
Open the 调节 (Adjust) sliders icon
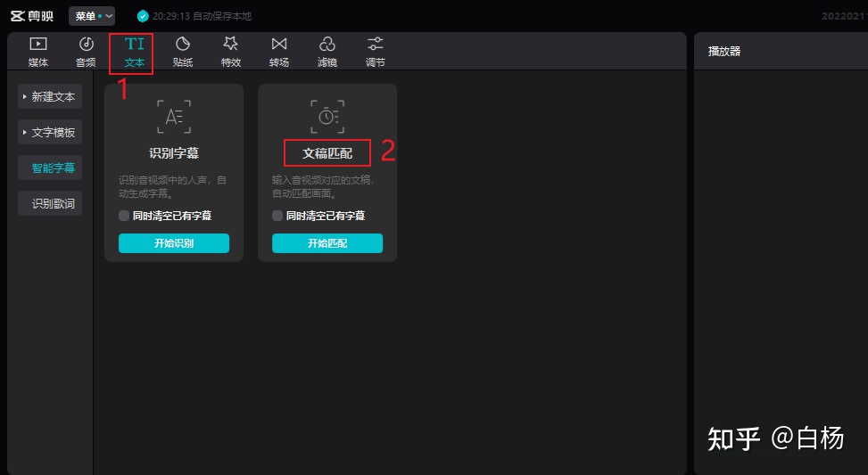(x=376, y=45)
